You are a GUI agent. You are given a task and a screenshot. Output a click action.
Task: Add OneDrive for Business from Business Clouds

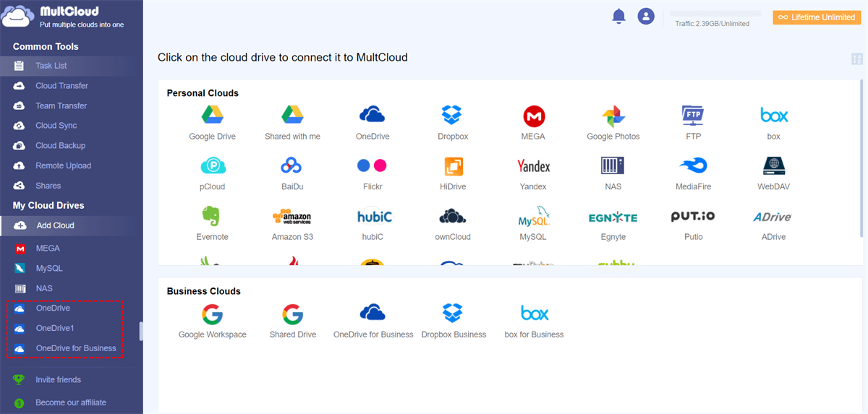(373, 321)
